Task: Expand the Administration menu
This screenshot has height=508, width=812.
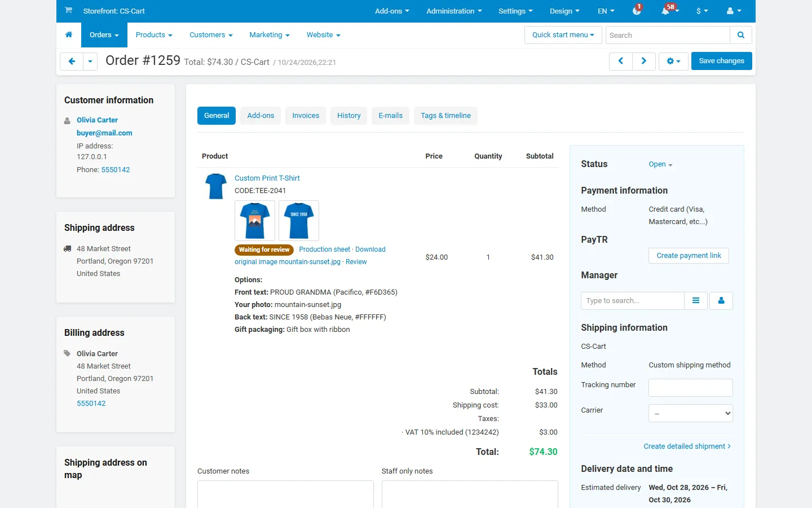Action: (x=454, y=11)
